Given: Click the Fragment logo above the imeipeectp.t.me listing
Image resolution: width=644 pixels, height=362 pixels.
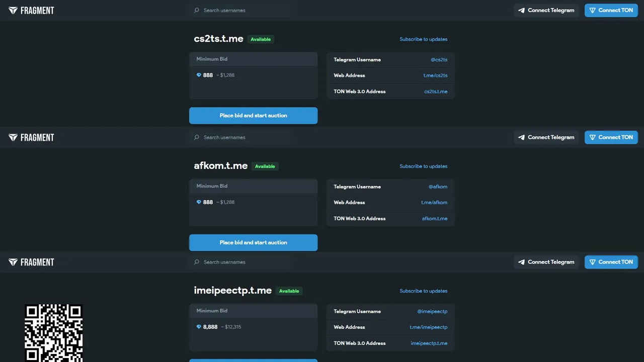Looking at the screenshot, I should click(31, 262).
